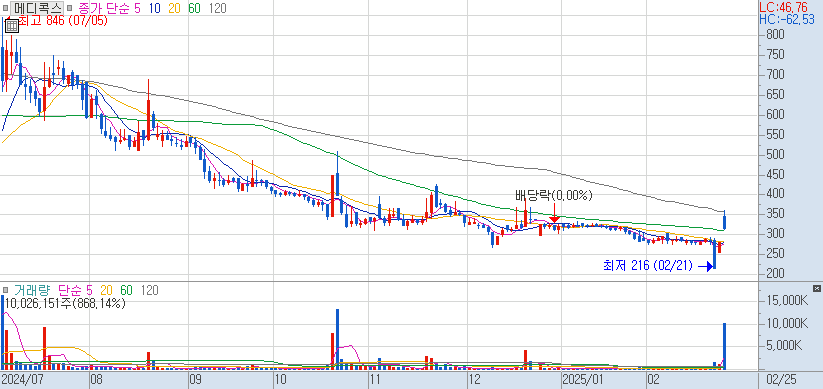
Task: Click the latest blue candlestick near 350
Action: pos(725,220)
